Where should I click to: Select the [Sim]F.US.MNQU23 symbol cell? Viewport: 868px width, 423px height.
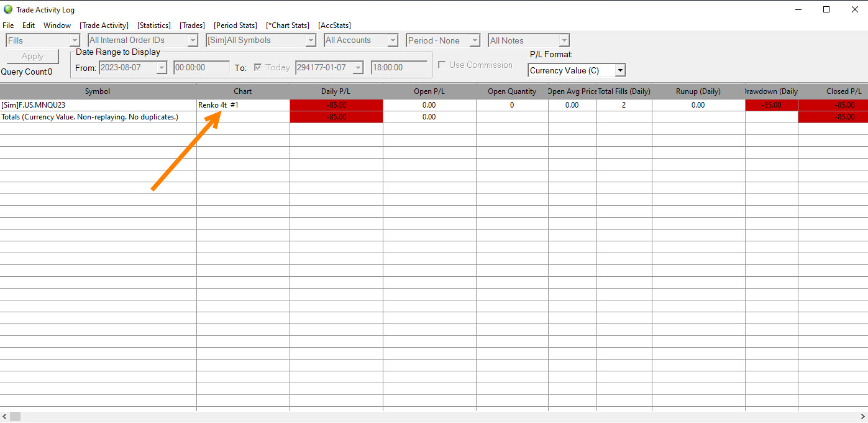[98, 105]
